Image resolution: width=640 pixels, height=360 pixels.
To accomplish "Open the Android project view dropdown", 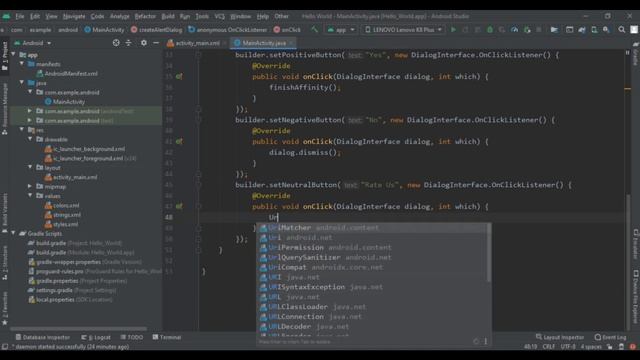I will click(x=33, y=43).
